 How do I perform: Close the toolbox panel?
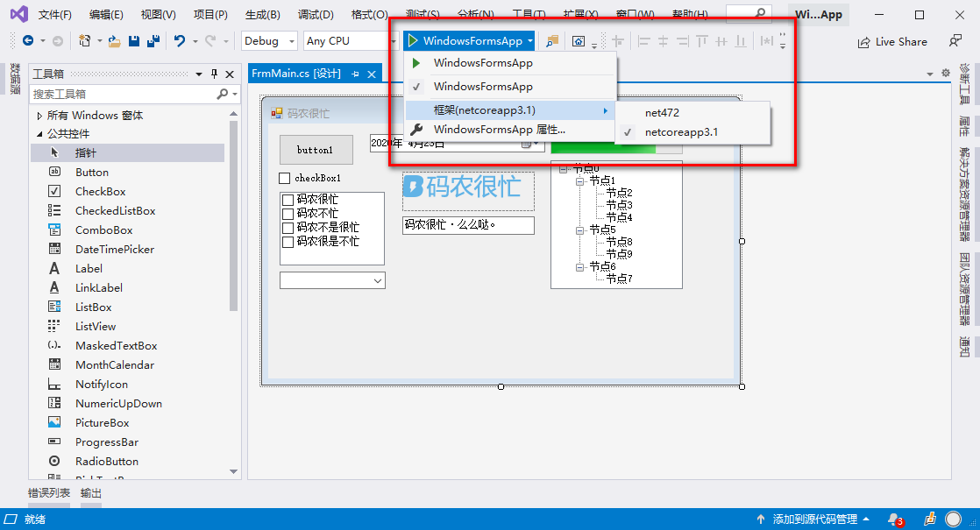(230, 74)
